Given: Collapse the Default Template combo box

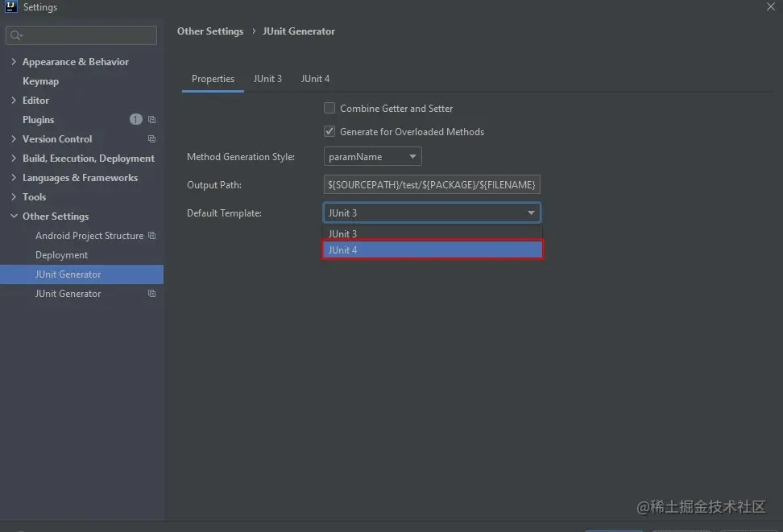Looking at the screenshot, I should point(531,213).
